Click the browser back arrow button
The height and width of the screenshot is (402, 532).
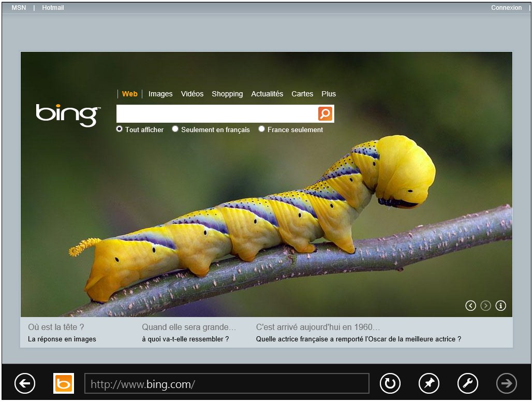pos(25,383)
